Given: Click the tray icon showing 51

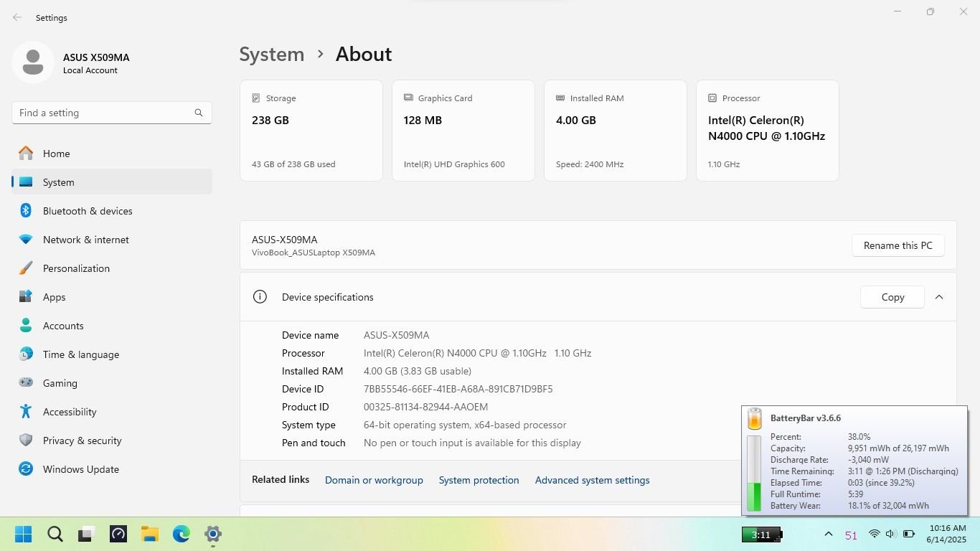Looking at the screenshot, I should (851, 535).
